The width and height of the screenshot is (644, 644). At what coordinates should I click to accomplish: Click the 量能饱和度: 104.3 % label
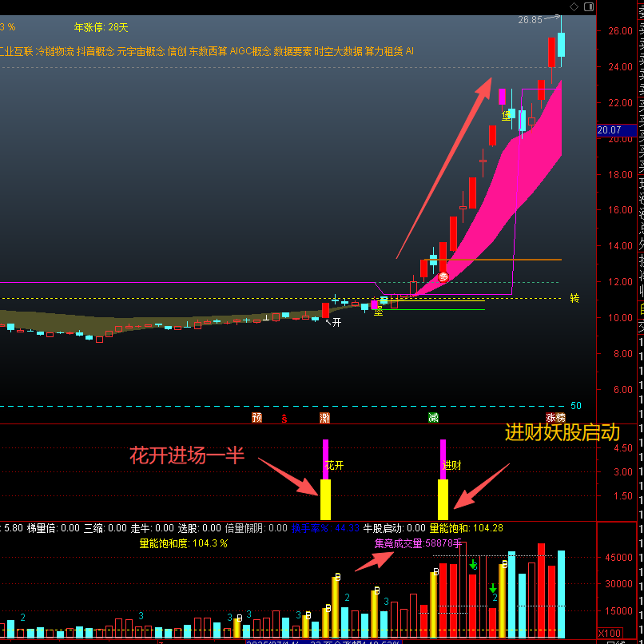pos(184,544)
